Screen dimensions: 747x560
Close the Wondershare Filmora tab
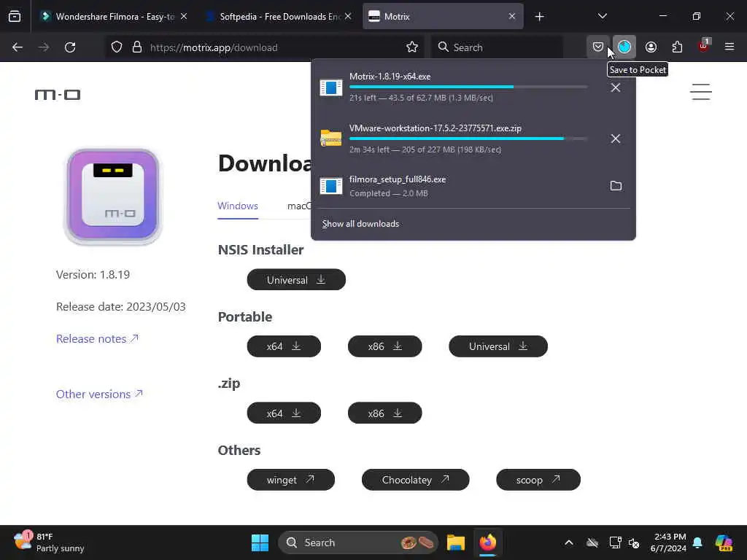184,17
